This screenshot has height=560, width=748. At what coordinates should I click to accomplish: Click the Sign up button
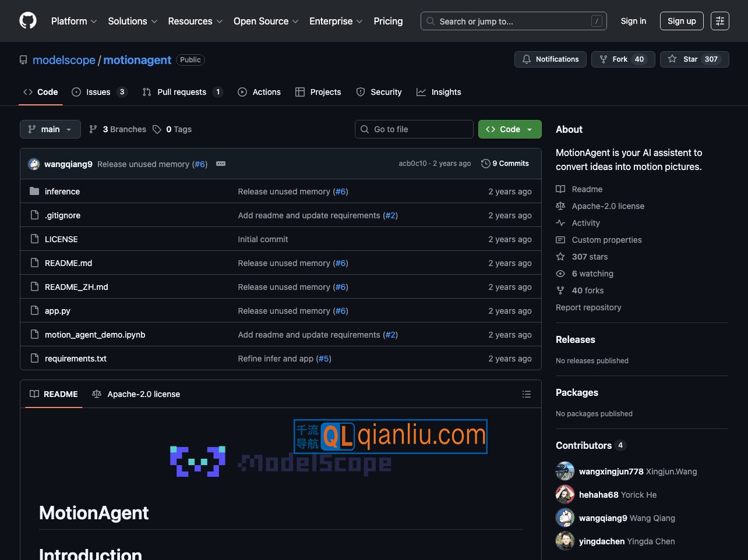click(x=682, y=21)
